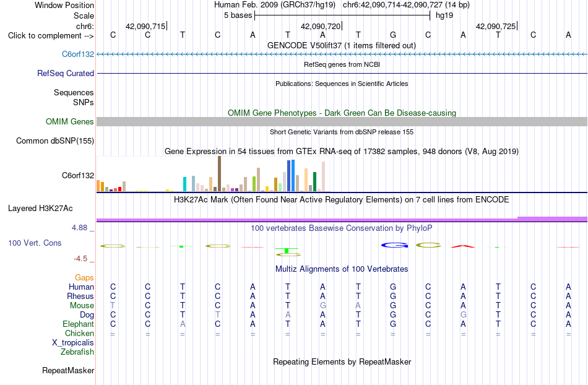Click the G base in the top sequence row

[393, 35]
